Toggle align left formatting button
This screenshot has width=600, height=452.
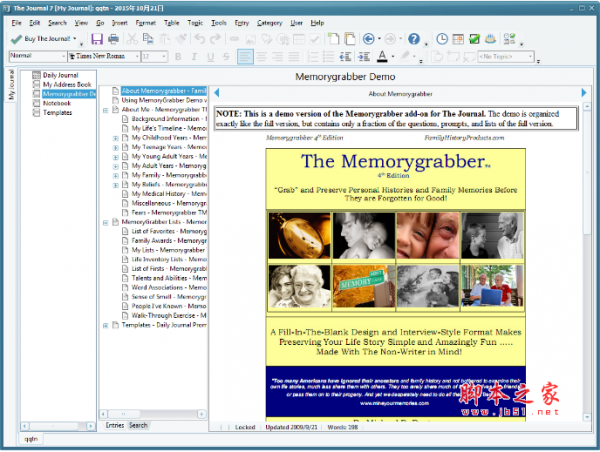click(246, 57)
